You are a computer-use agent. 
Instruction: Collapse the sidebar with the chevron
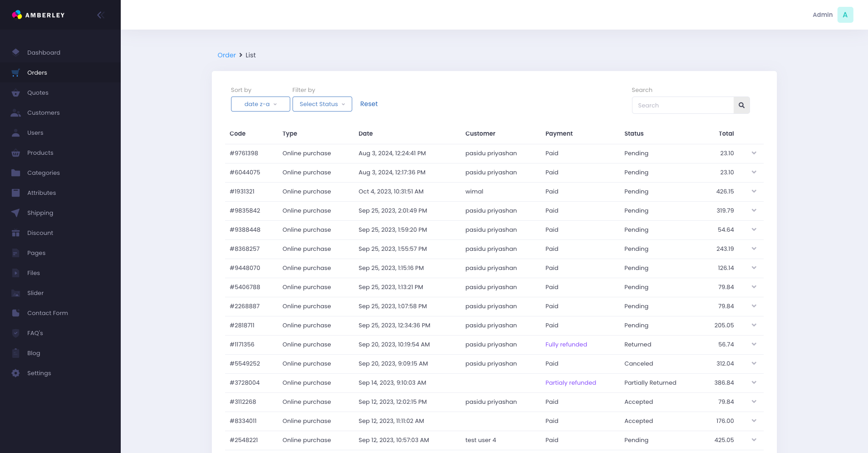(x=100, y=15)
